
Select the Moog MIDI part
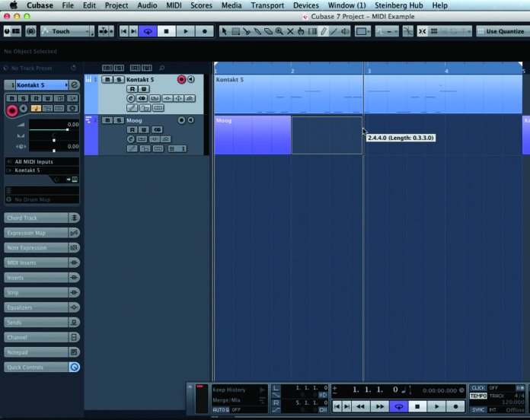coord(253,135)
